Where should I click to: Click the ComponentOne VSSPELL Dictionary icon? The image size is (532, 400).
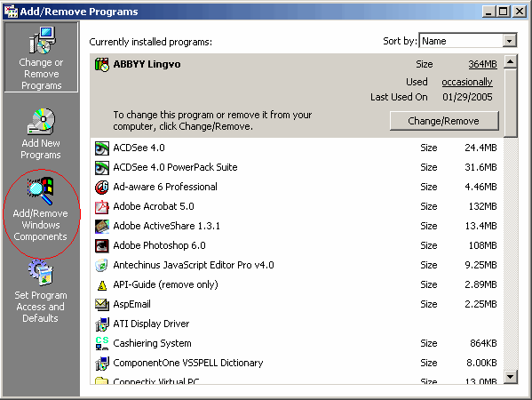pos(102,363)
